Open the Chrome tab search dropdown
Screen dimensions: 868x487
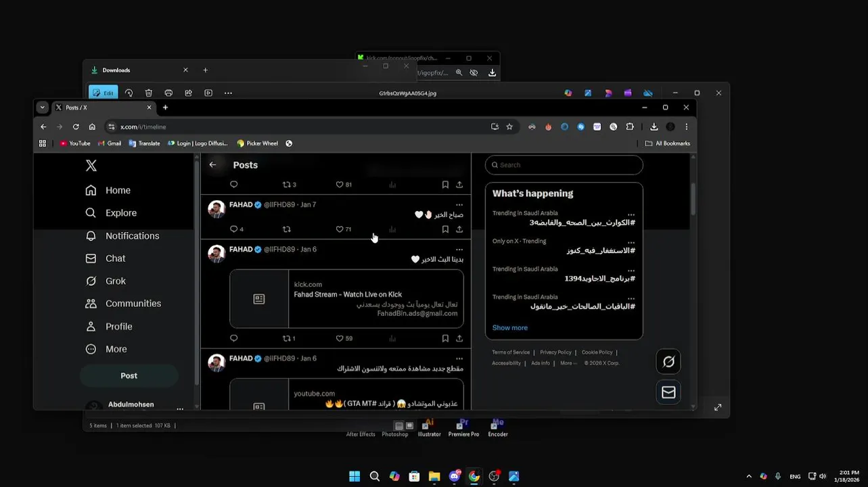pos(43,108)
